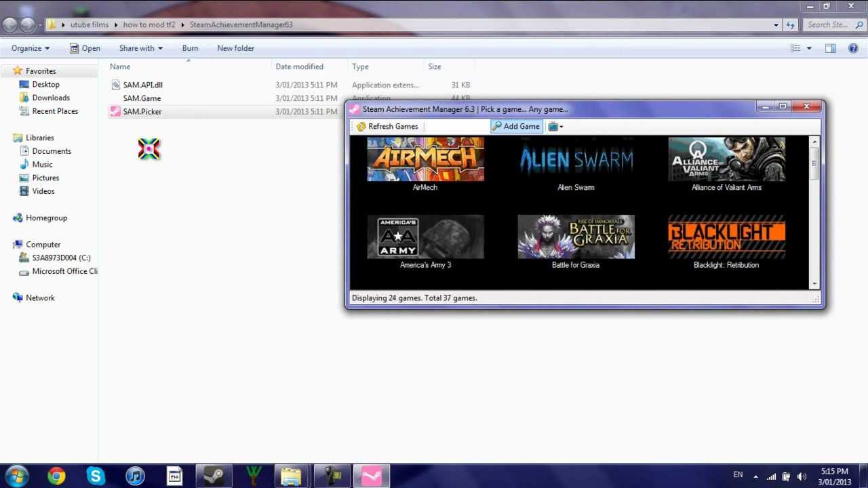Open Libraries in the navigation pane

point(39,138)
